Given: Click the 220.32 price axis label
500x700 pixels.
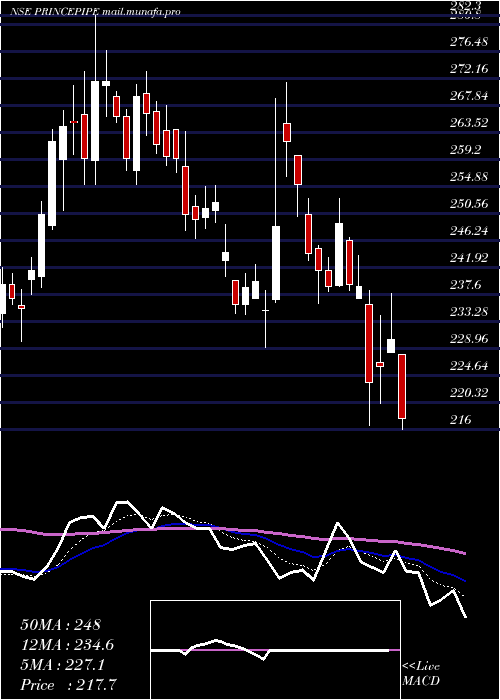Looking at the screenshot, I should 468,392.
